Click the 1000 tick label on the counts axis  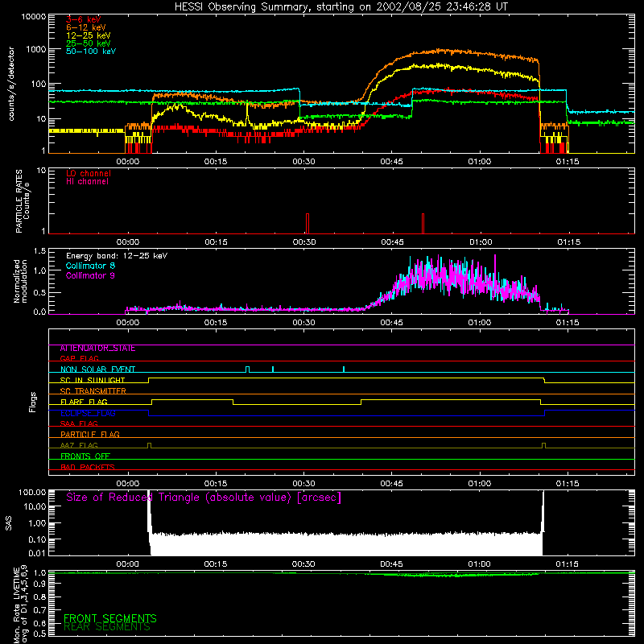(x=36, y=49)
